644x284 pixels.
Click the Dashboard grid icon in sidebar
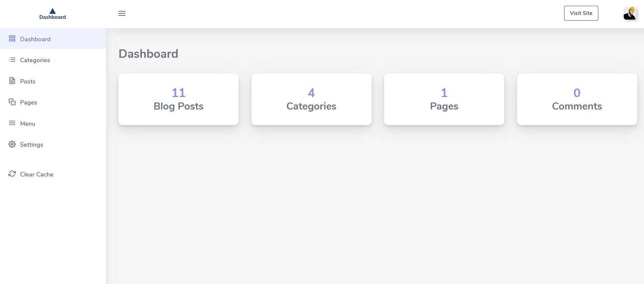pos(12,39)
